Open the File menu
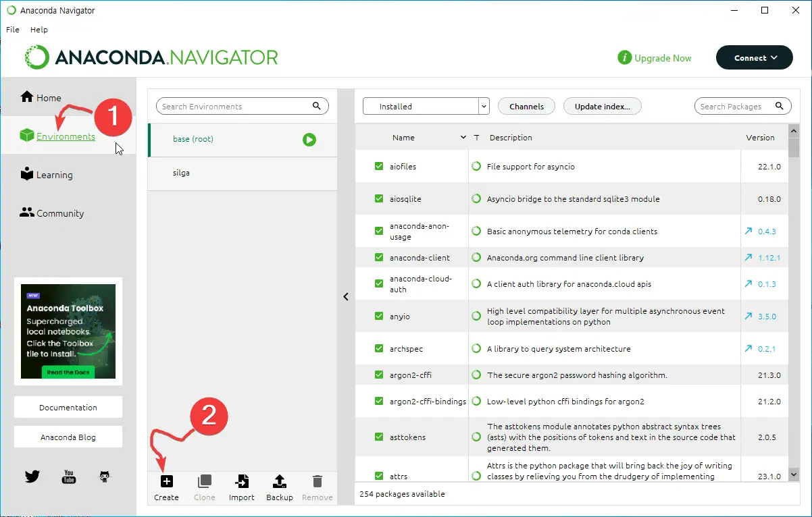The width and height of the screenshot is (812, 517). (12, 29)
